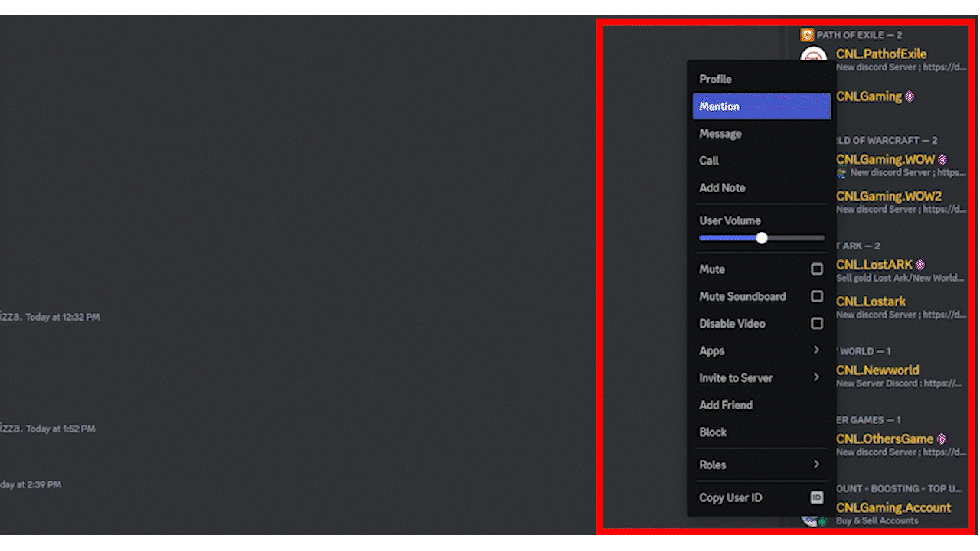Viewport: 980px width, 551px height.
Task: Check the Mute Soundboard box
Action: click(x=817, y=296)
